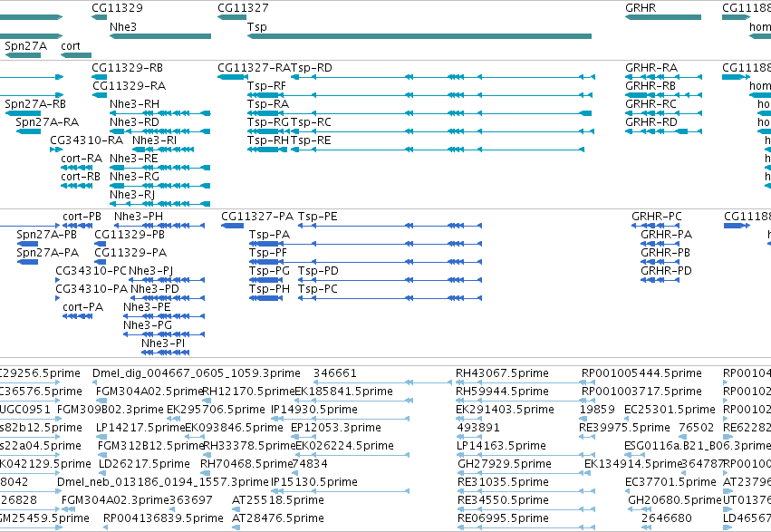Select transcript GRHR-RD
This screenshot has height=532, width=771.
click(663, 131)
